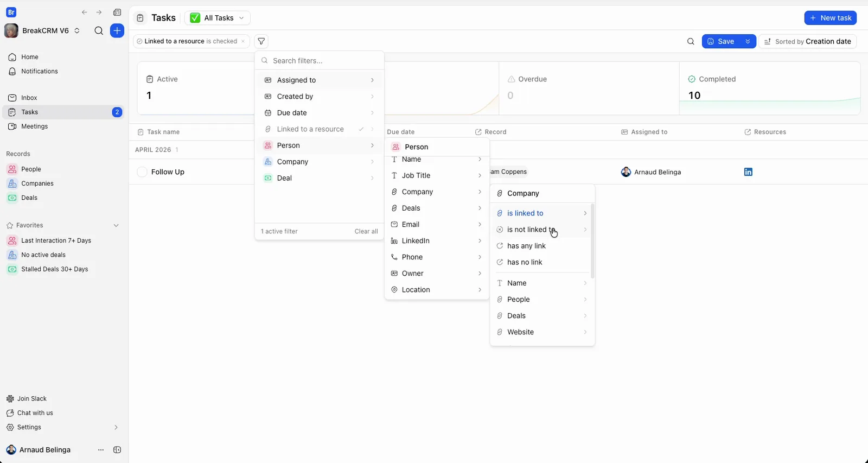Click the sidebar global search magnifier
The image size is (868, 463).
pos(99,31)
